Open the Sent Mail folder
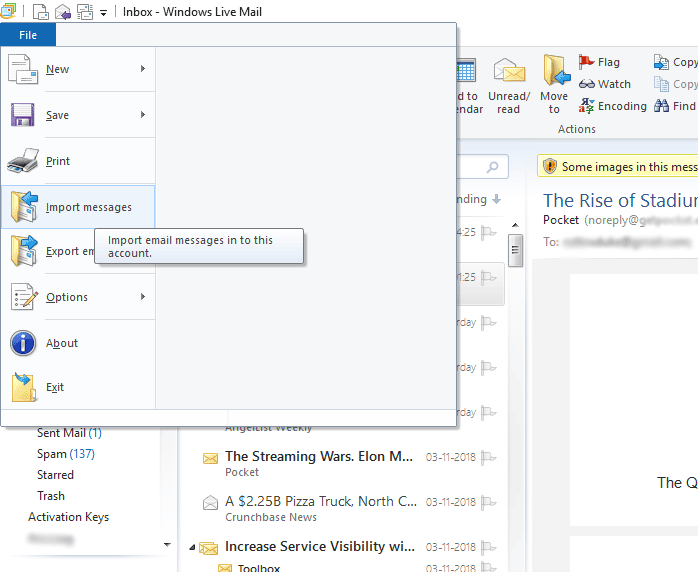698x572 pixels. (x=69, y=433)
